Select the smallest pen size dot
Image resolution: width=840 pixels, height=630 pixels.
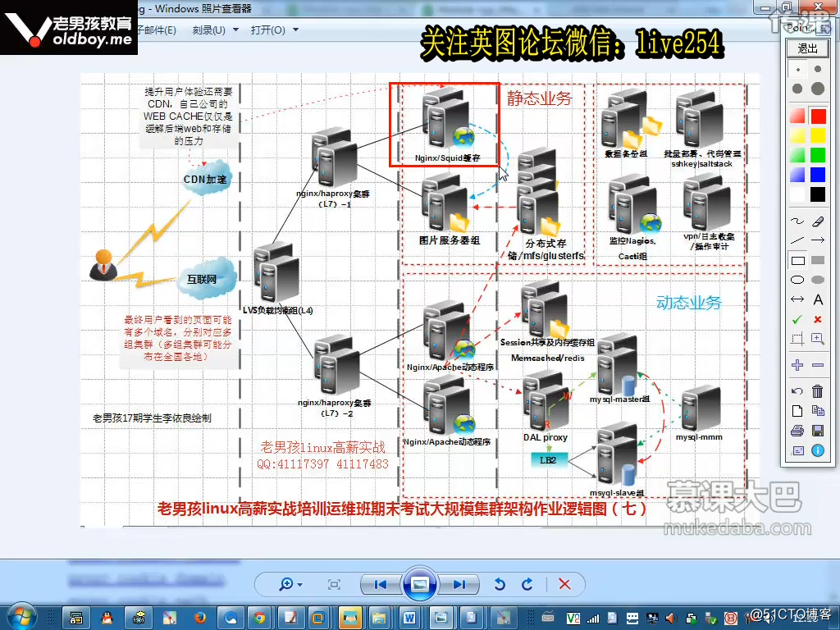pyautogui.click(x=797, y=70)
